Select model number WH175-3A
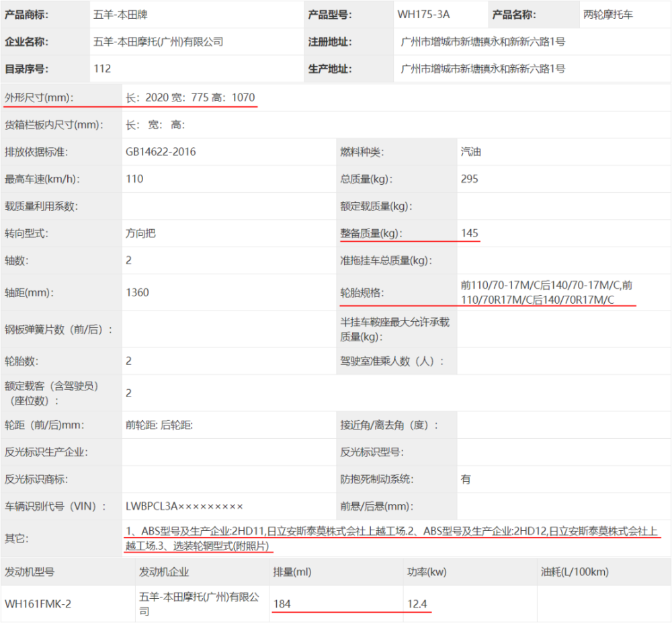Screen dimensions: 672x623 tap(423, 15)
